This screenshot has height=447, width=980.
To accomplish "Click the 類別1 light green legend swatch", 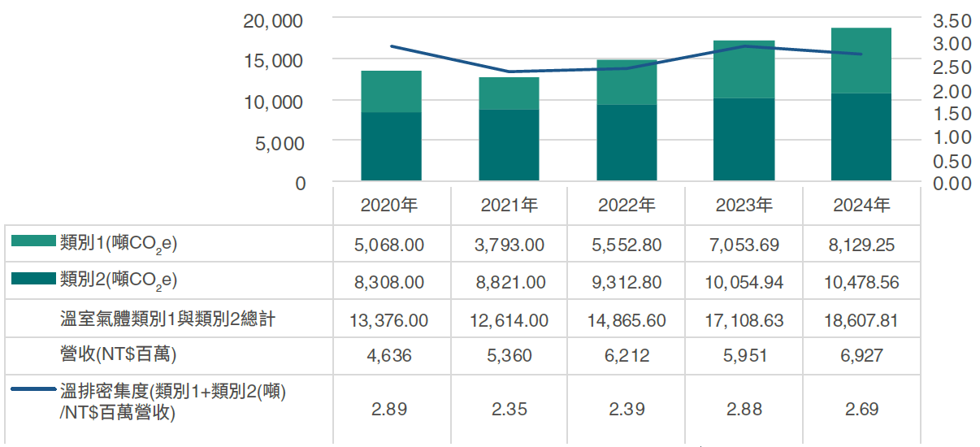I will tap(34, 242).
